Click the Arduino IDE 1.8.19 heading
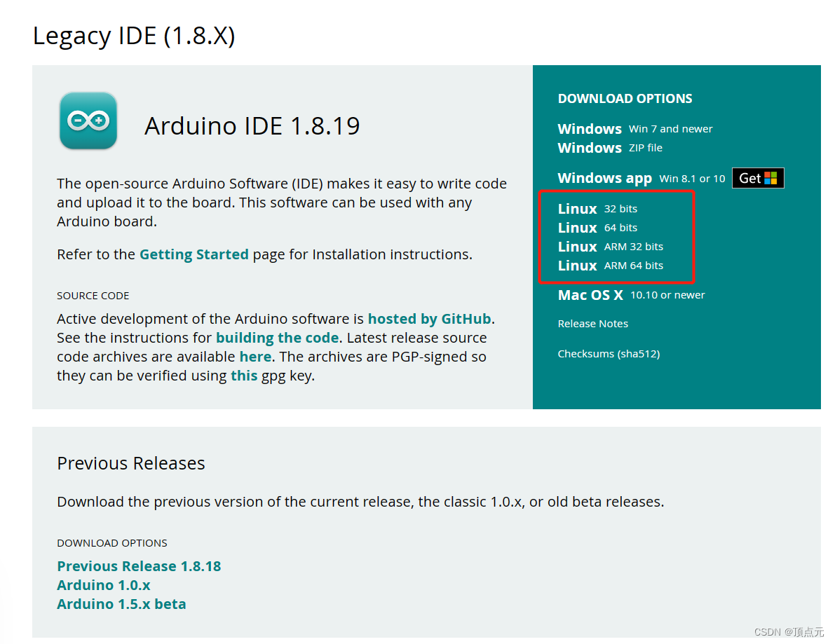835x644 pixels. coord(252,126)
